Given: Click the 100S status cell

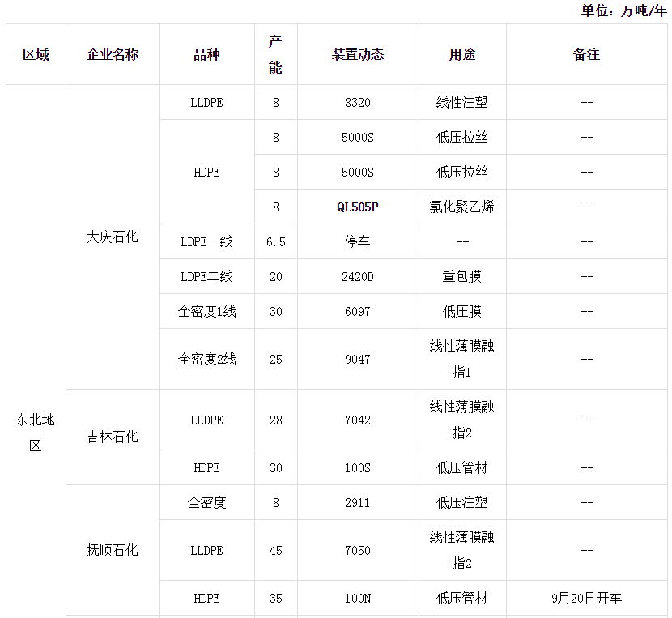Looking at the screenshot, I should [358, 467].
